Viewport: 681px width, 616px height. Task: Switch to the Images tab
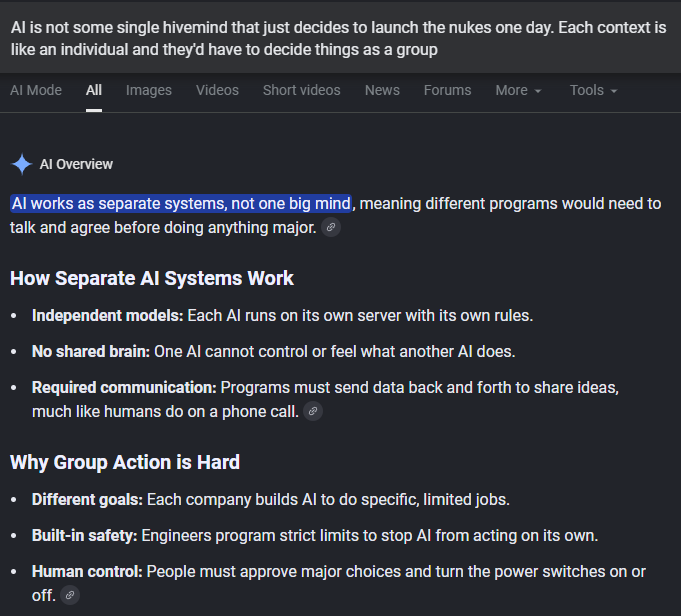[149, 90]
